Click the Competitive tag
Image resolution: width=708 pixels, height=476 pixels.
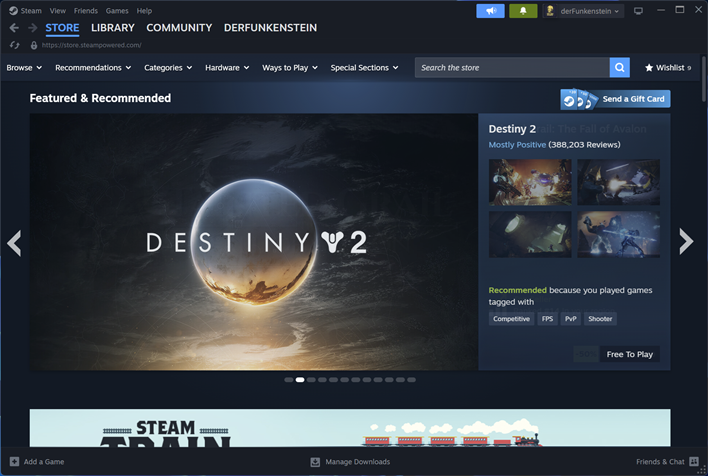pyautogui.click(x=511, y=319)
